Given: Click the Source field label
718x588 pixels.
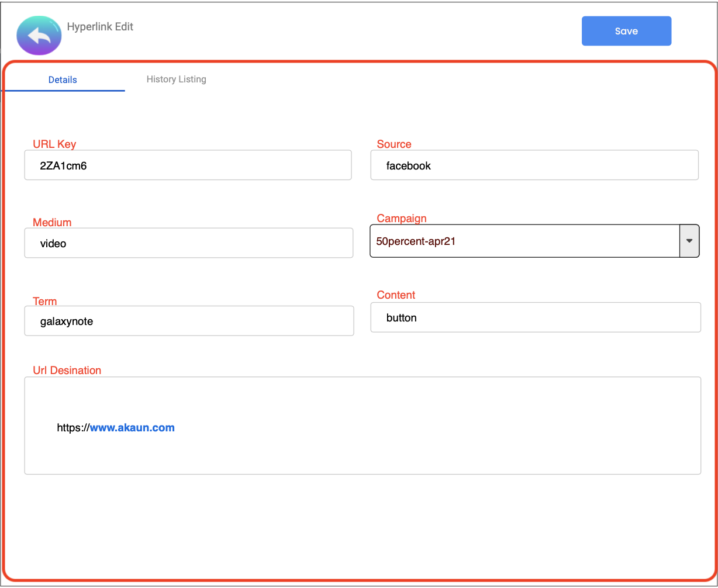Looking at the screenshot, I should tap(393, 144).
